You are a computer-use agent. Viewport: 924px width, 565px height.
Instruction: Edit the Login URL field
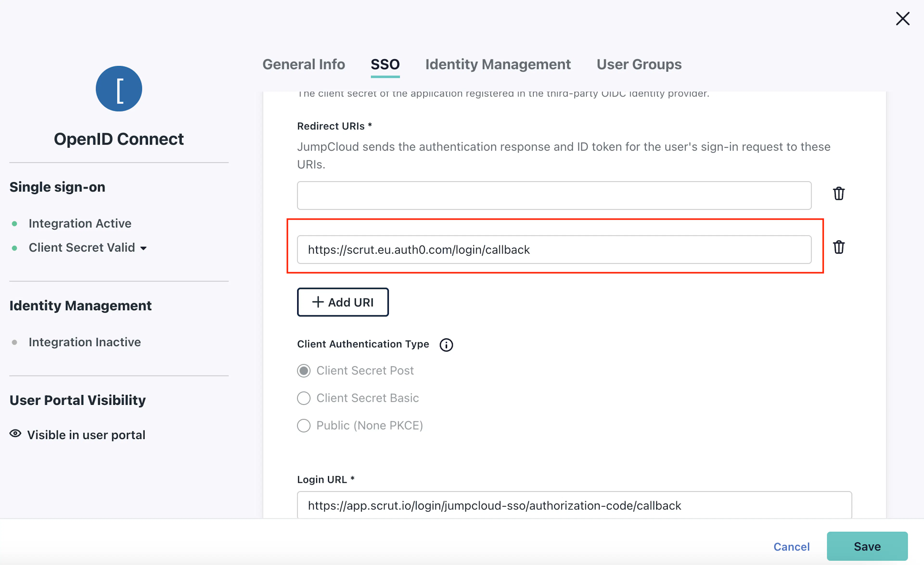pyautogui.click(x=574, y=505)
